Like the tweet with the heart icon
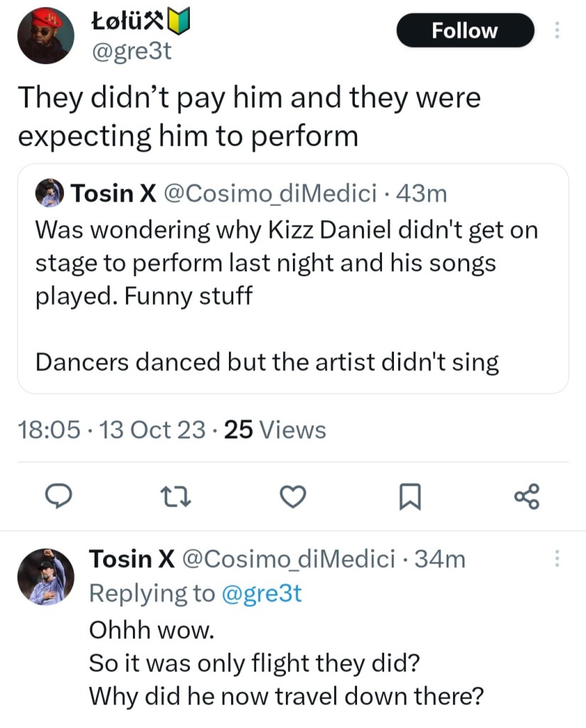Image resolution: width=586 pixels, height=728 pixels. (x=293, y=496)
